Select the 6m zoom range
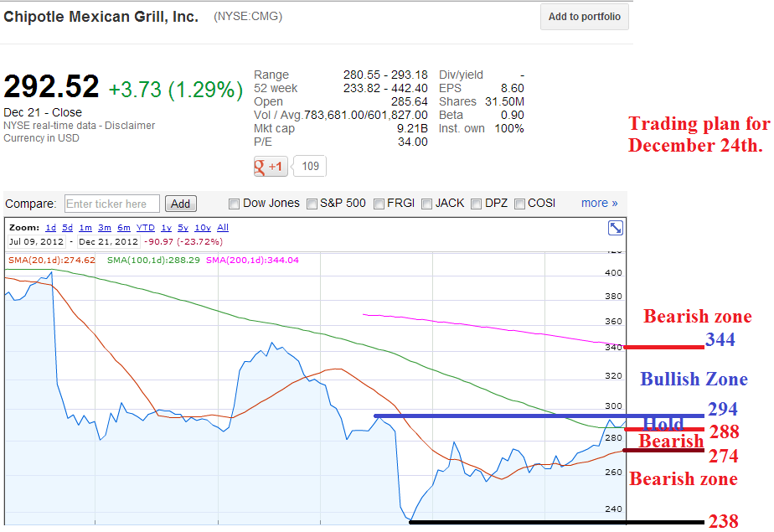 [x=124, y=228]
